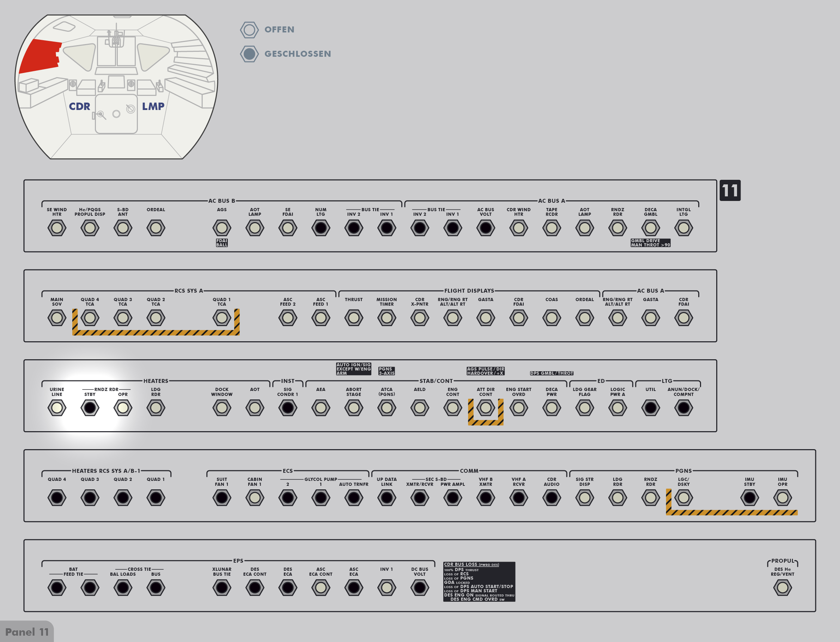Click the MISSION TIMER circuit breaker
The image size is (840, 642).
click(386, 318)
